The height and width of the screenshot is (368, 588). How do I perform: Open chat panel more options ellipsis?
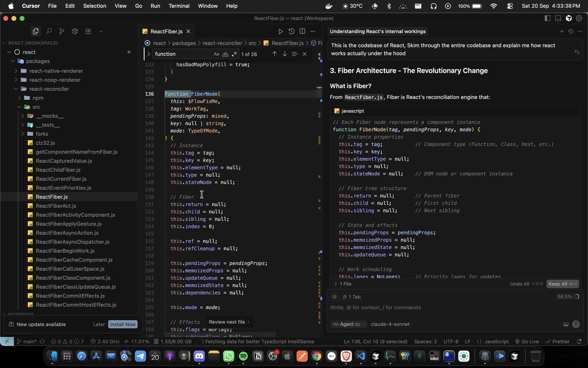pos(579,31)
